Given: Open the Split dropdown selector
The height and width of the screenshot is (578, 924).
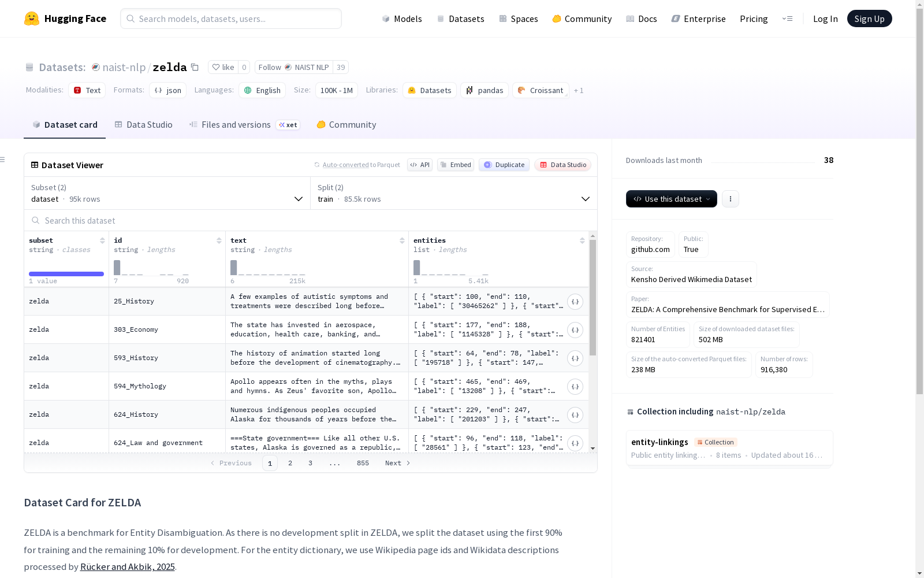Looking at the screenshot, I should pos(454,193).
